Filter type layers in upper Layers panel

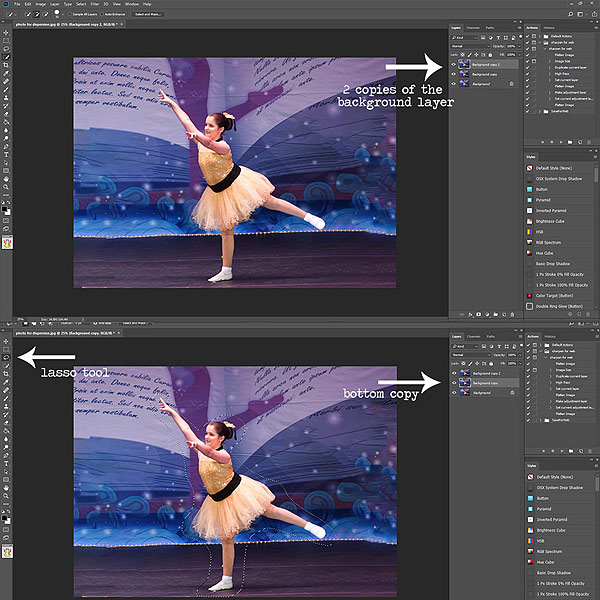[x=498, y=38]
